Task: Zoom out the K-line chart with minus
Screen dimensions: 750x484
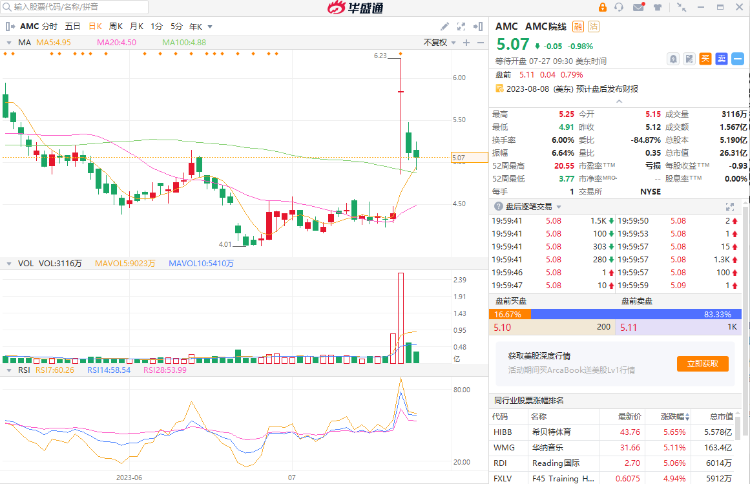Action: click(x=480, y=43)
